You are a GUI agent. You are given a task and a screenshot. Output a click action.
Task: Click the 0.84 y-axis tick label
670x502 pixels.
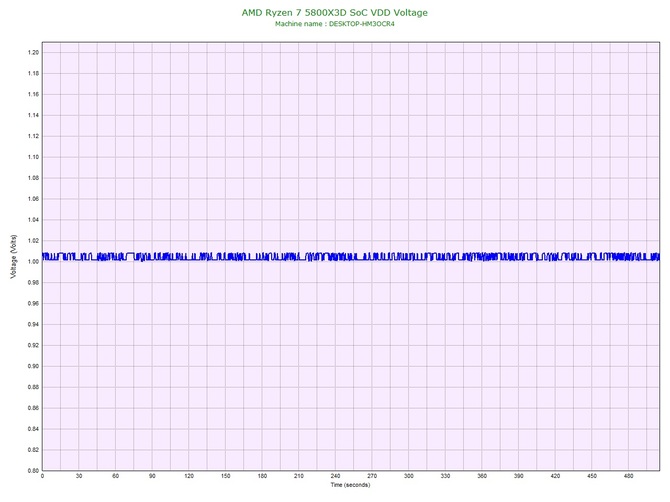pos(33,429)
